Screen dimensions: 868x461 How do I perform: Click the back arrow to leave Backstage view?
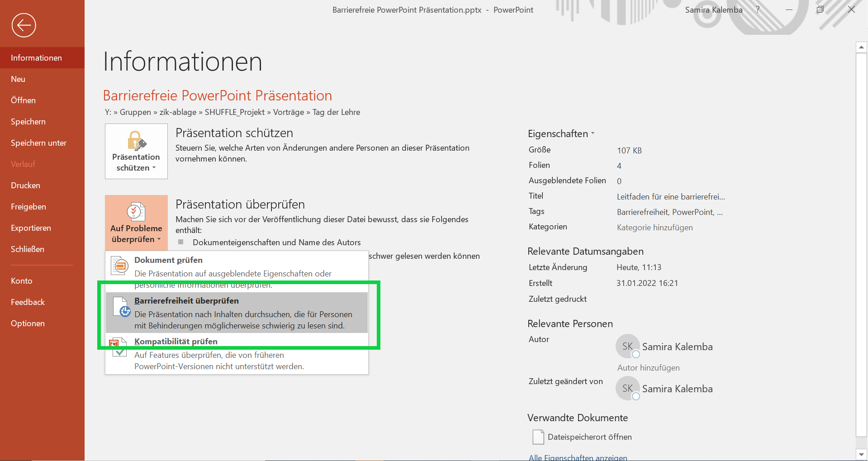click(24, 25)
